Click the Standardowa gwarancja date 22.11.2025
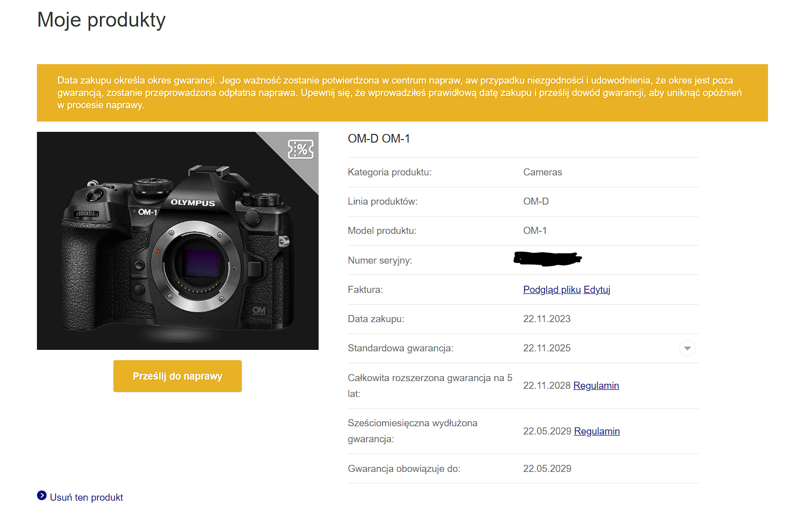The width and height of the screenshot is (806, 532). coord(546,348)
